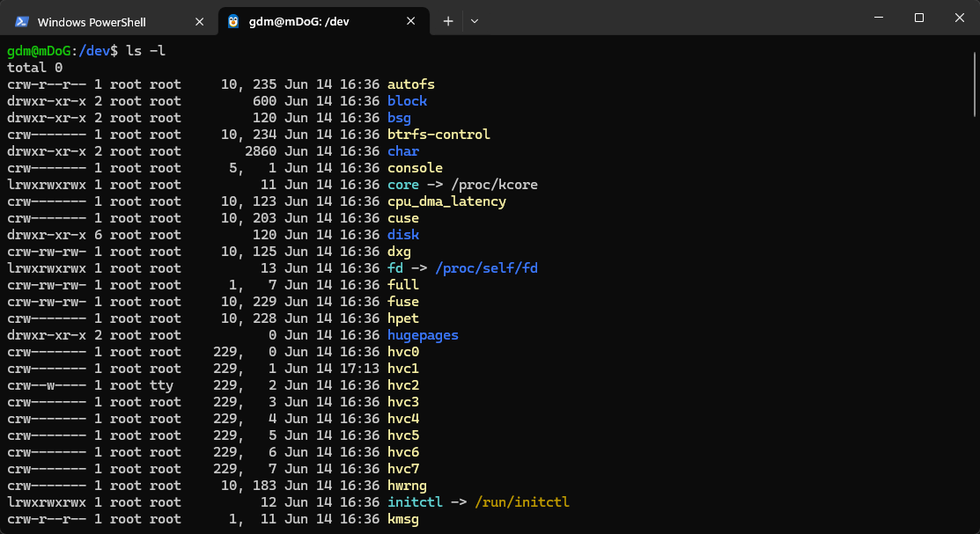Viewport: 980px width, 534px height.
Task: Click the 'hvc4' device name
Action: coord(403,419)
